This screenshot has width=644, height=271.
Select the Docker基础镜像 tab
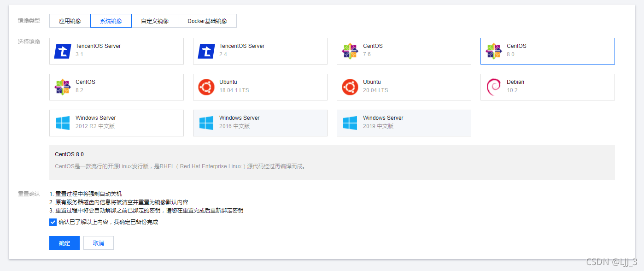point(207,21)
